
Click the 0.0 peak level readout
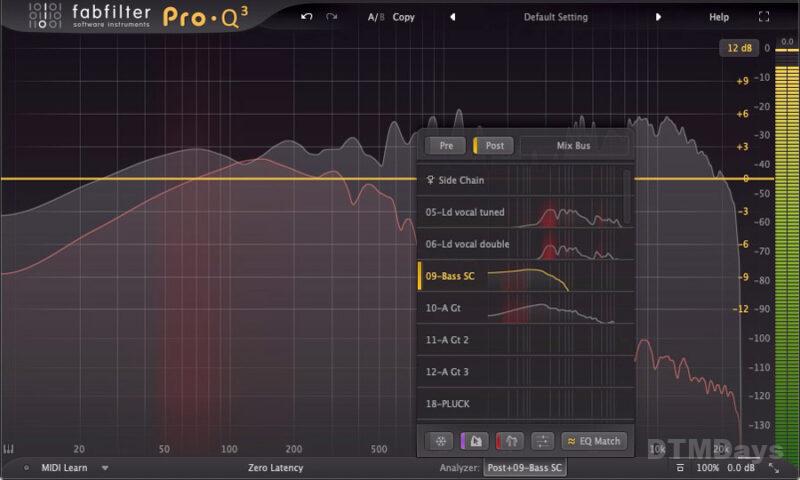coord(787,41)
